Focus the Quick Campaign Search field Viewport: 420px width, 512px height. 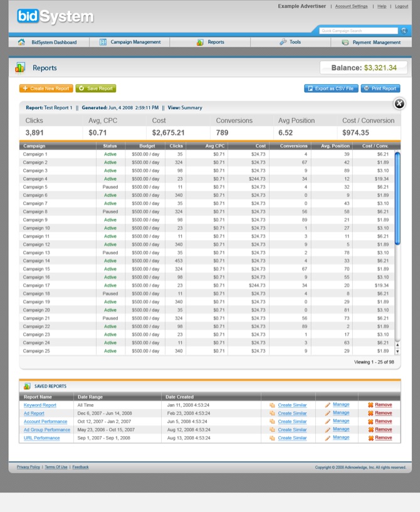(359, 31)
